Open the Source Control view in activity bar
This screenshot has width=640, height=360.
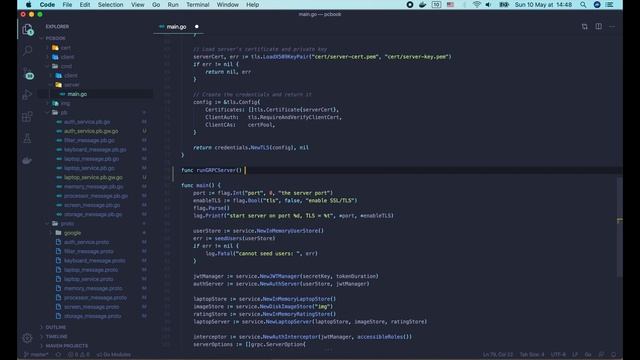pyautogui.click(x=27, y=74)
